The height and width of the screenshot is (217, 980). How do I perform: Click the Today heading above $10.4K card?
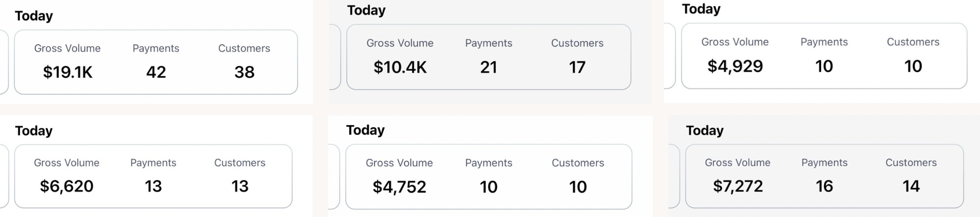366,11
